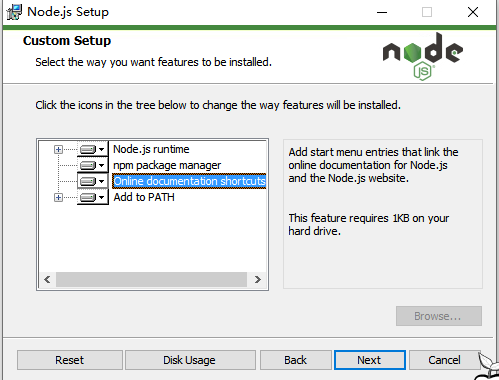Close the Node.js Setup window
This screenshot has height=380, width=499.
[473, 12]
